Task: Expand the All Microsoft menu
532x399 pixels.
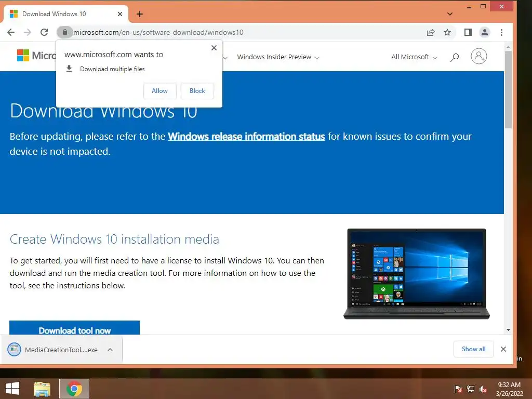Action: pyautogui.click(x=414, y=57)
